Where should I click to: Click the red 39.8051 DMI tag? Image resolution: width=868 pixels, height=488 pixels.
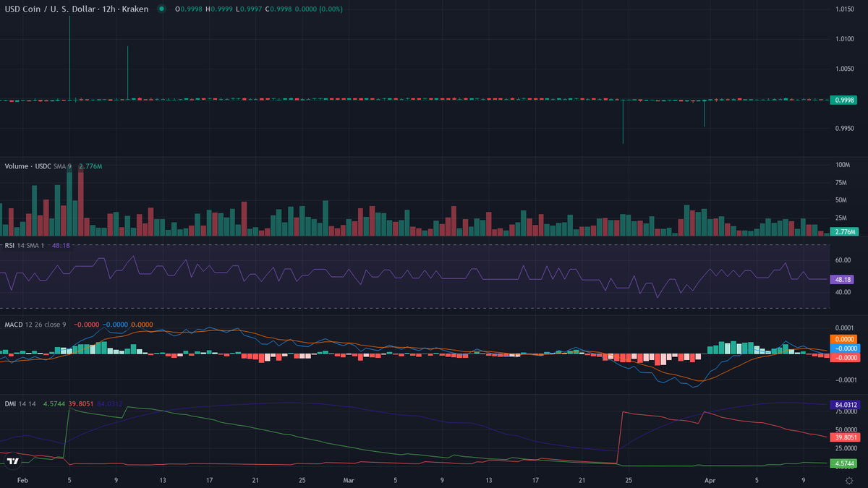coord(845,437)
